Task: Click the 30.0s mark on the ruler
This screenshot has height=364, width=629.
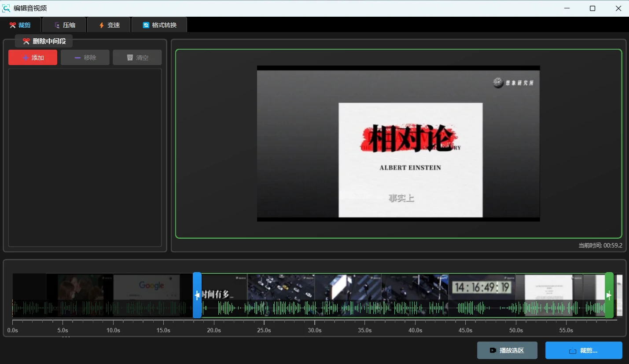Action: click(314, 330)
